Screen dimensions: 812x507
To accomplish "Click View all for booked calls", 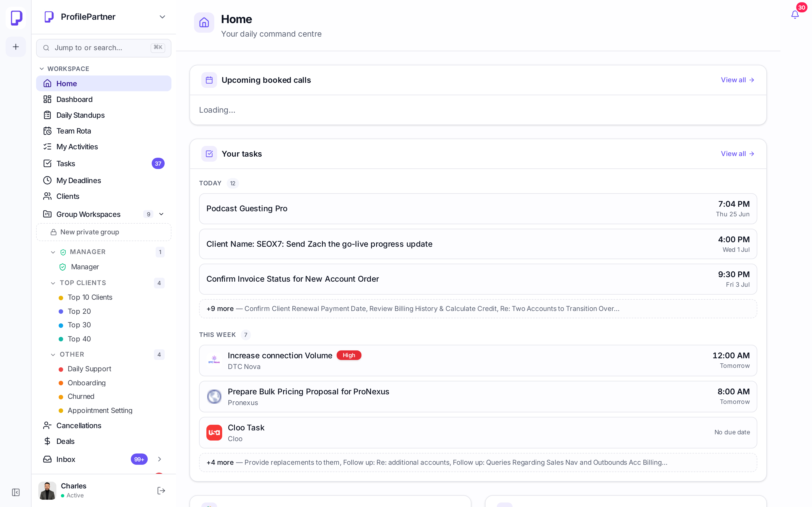I will 738,80.
